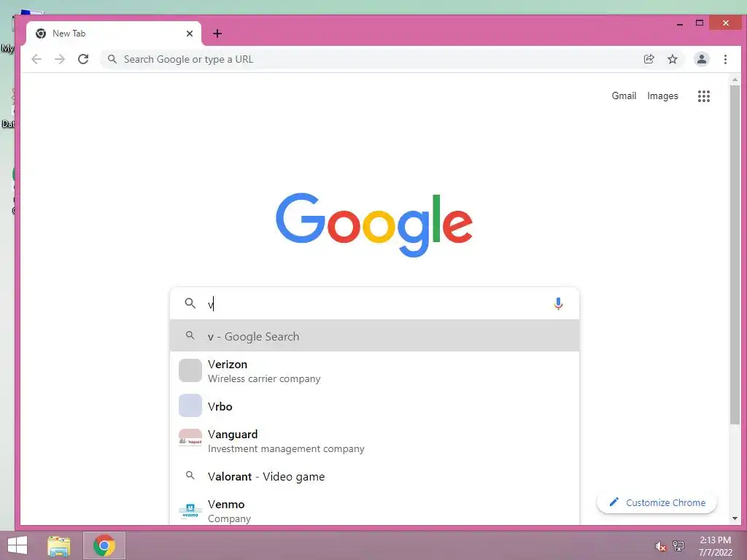The height and width of the screenshot is (560, 747).
Task: Click the Vanguard logo thumbnail
Action: (x=190, y=437)
